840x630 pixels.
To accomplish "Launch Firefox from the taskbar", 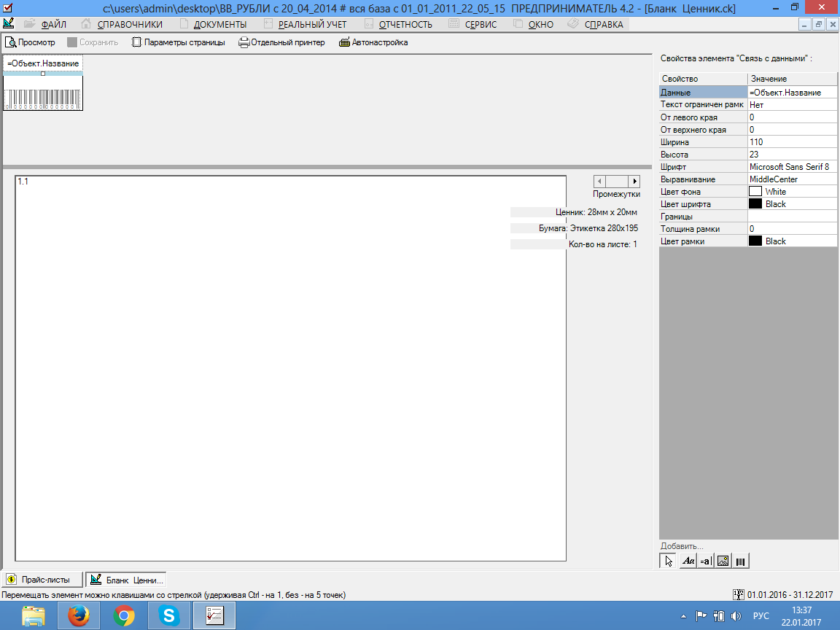I will click(x=79, y=615).
